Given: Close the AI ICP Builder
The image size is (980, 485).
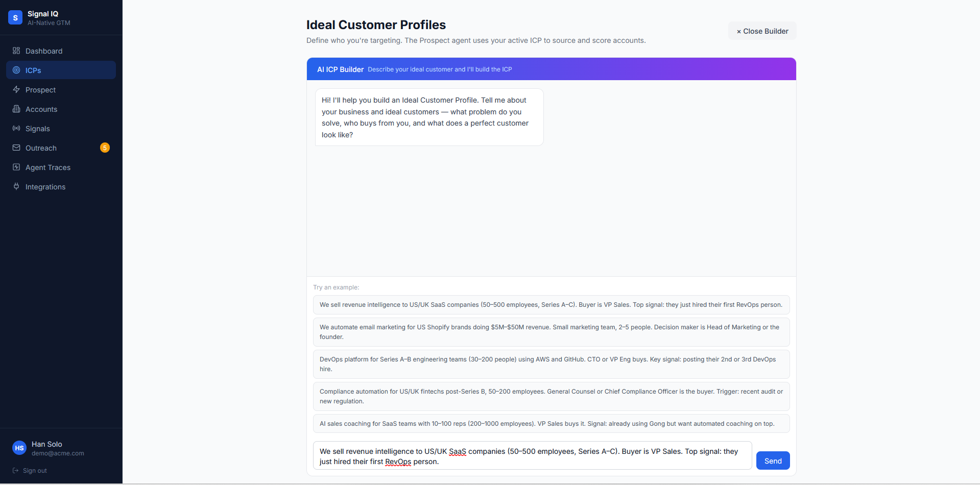Looking at the screenshot, I should click(x=762, y=31).
